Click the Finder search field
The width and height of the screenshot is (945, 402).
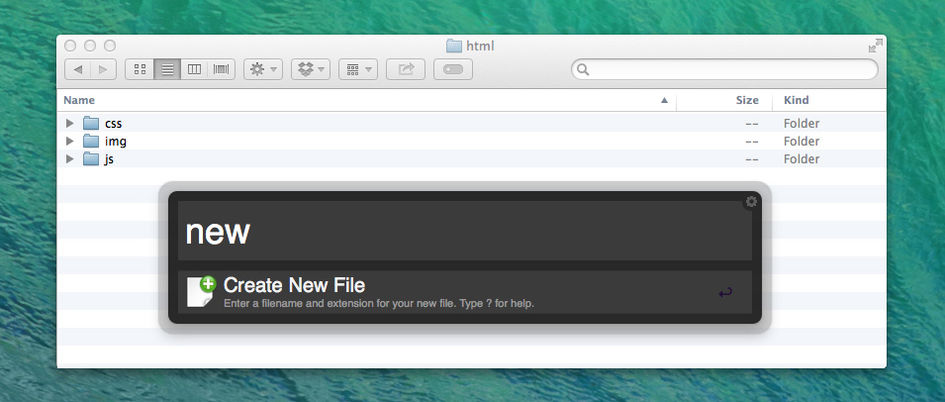pyautogui.click(x=724, y=69)
